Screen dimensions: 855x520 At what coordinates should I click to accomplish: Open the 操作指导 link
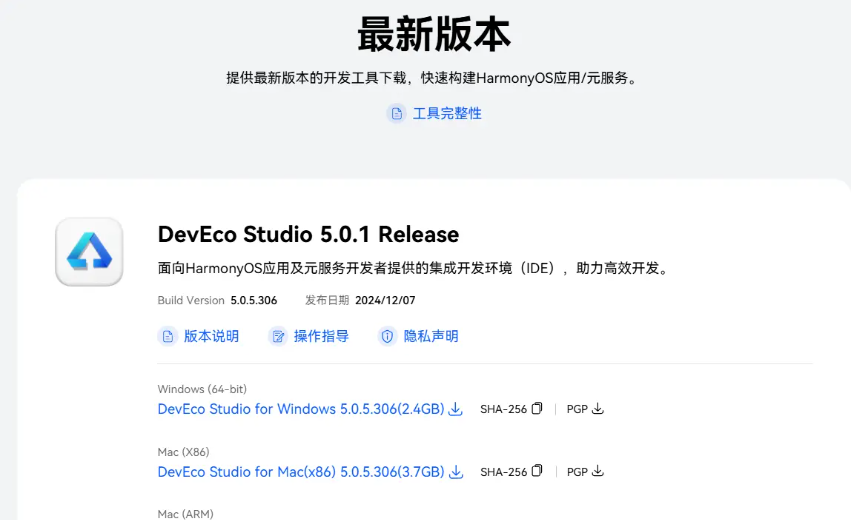click(321, 336)
